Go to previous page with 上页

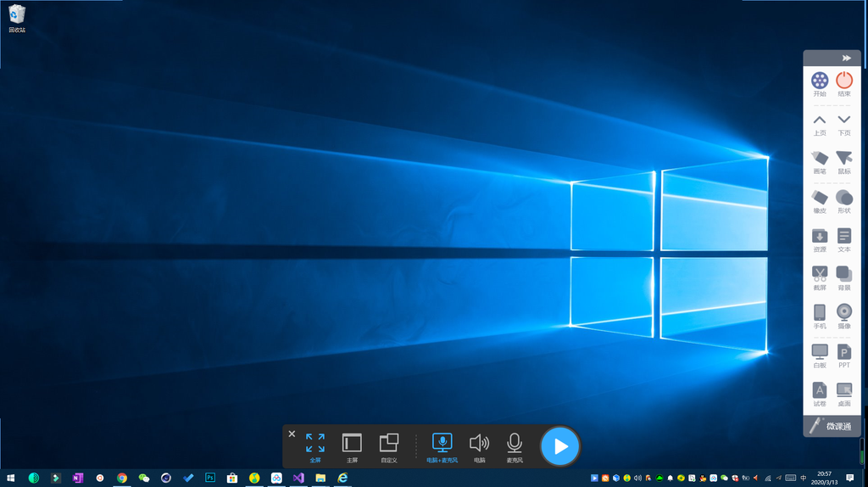(x=820, y=126)
